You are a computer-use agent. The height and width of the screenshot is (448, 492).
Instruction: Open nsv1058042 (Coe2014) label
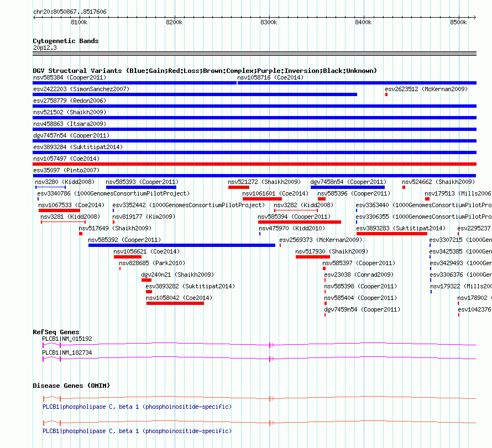point(179,298)
